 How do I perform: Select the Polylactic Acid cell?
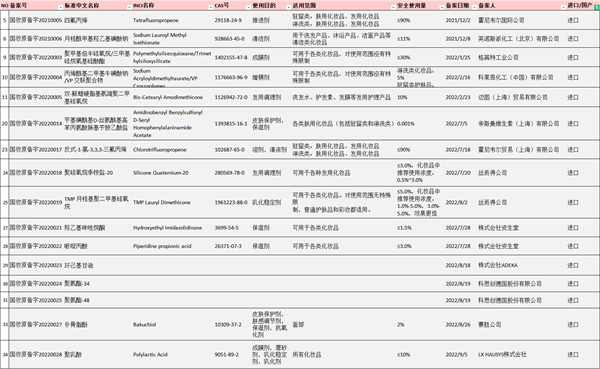click(172, 355)
